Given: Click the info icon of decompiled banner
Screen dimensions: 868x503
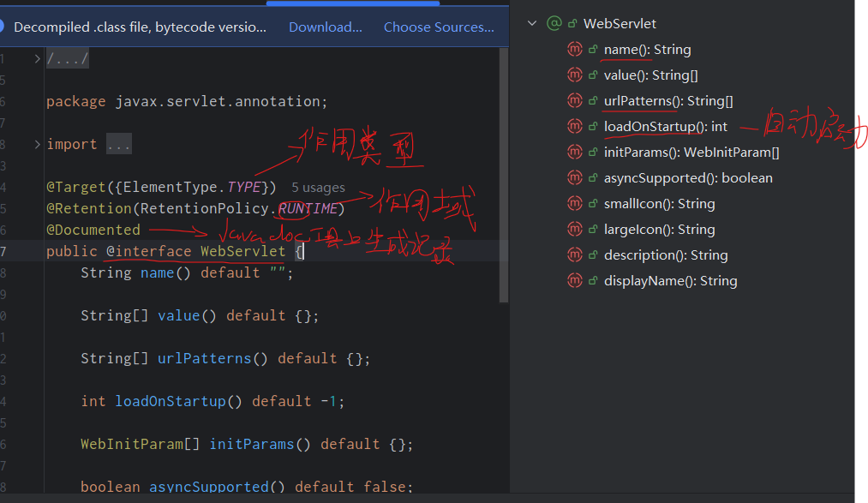Looking at the screenshot, I should (x=1, y=27).
